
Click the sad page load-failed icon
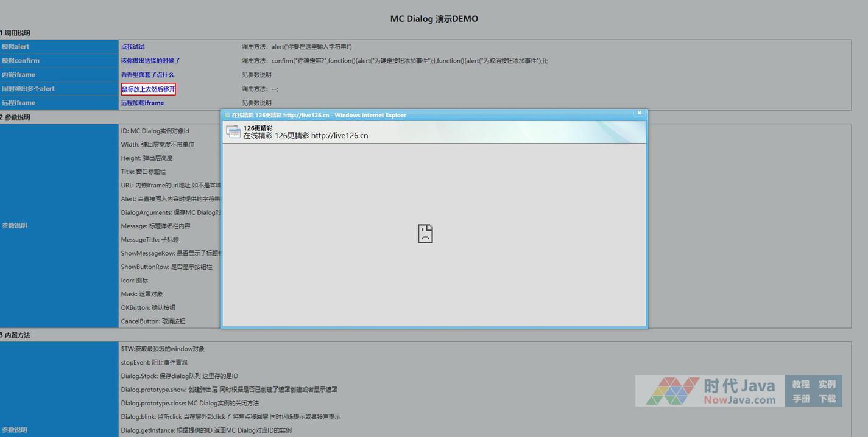point(425,234)
